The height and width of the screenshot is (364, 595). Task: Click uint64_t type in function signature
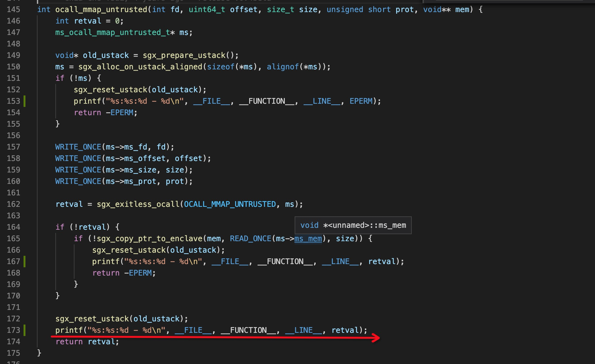pyautogui.click(x=207, y=10)
